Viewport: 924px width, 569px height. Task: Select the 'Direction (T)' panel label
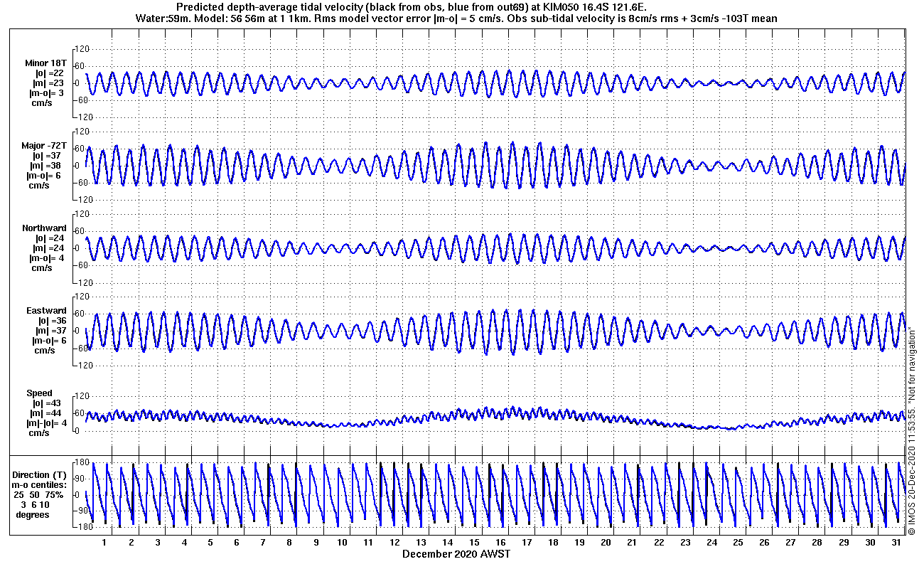[x=41, y=474]
